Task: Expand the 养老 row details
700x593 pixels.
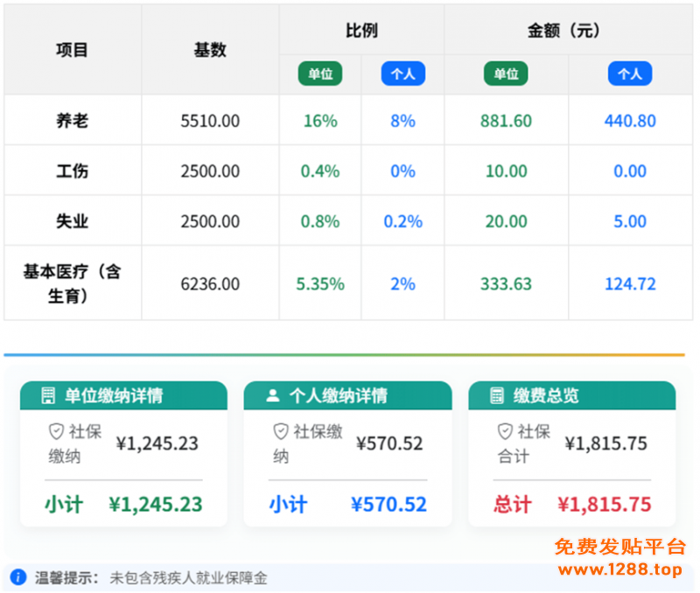Action: tap(72, 121)
